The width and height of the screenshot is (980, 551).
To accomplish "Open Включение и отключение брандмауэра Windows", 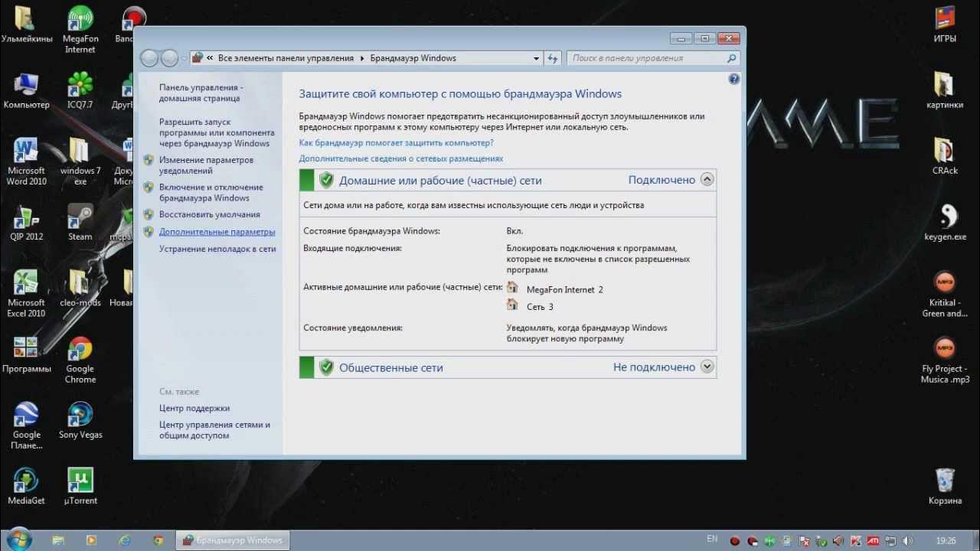I will point(211,193).
